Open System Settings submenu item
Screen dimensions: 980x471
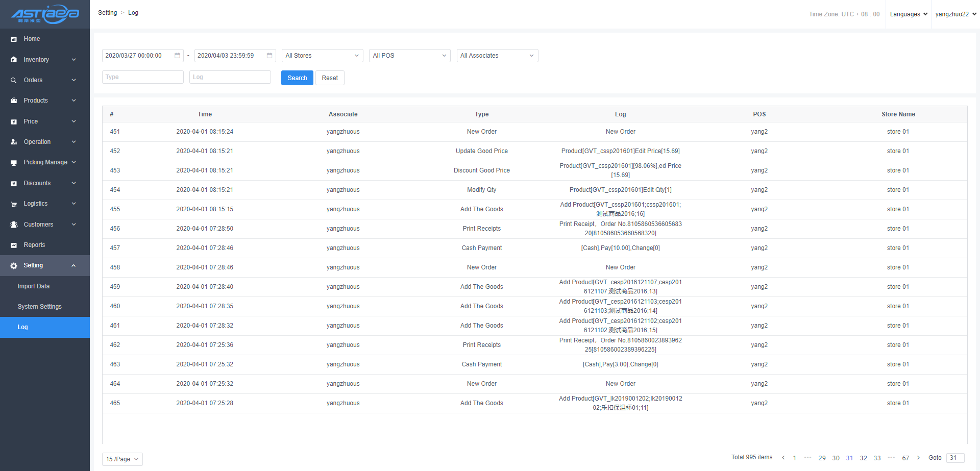(x=39, y=307)
